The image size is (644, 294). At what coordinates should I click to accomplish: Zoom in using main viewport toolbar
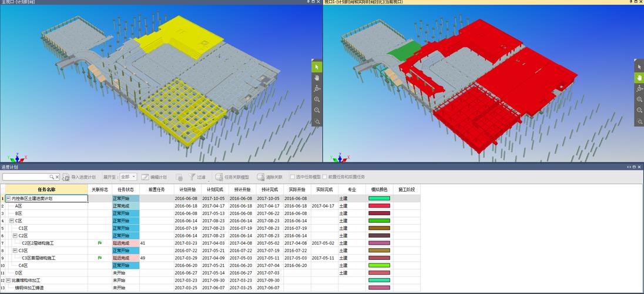(317, 99)
